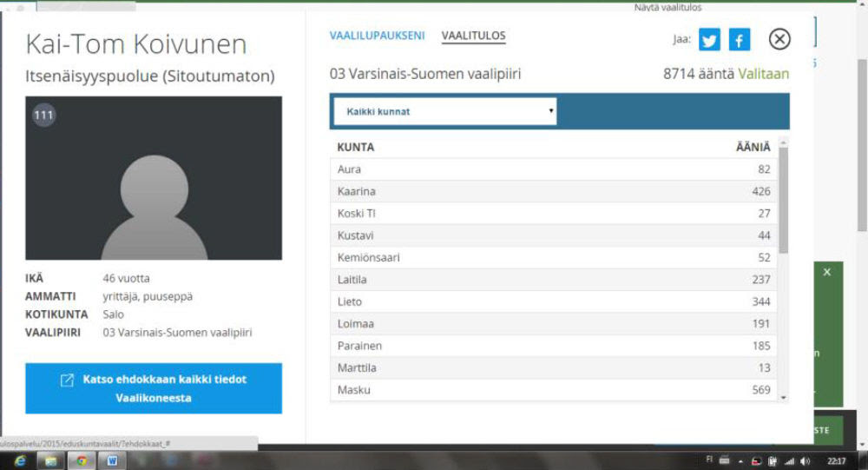The width and height of the screenshot is (868, 470).
Task: Click the ÄÄNIÄ column header
Action: point(753,147)
